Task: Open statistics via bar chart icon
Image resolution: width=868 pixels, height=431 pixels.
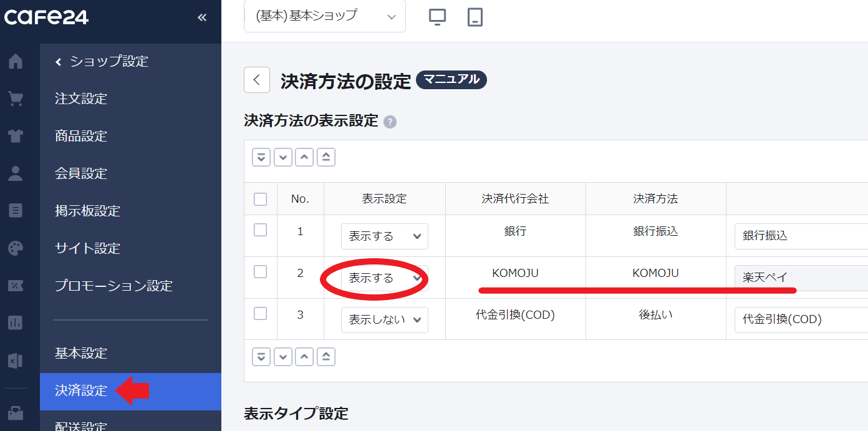Action: (15, 322)
